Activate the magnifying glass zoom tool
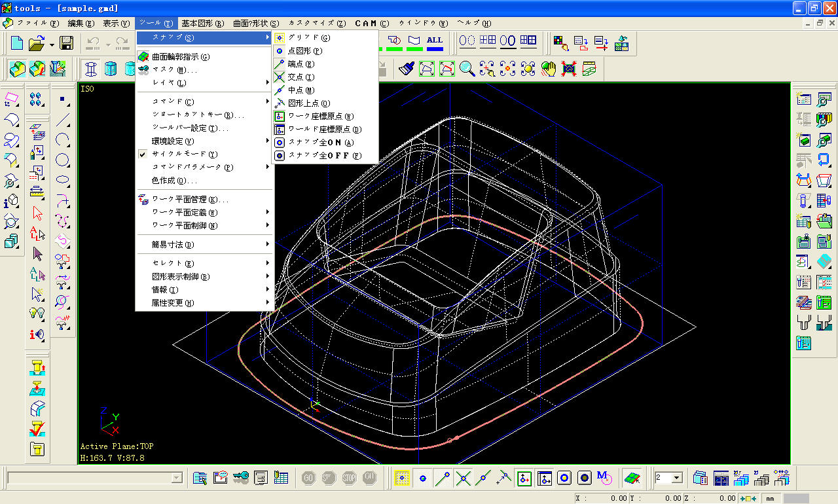838x504 pixels. [467, 68]
